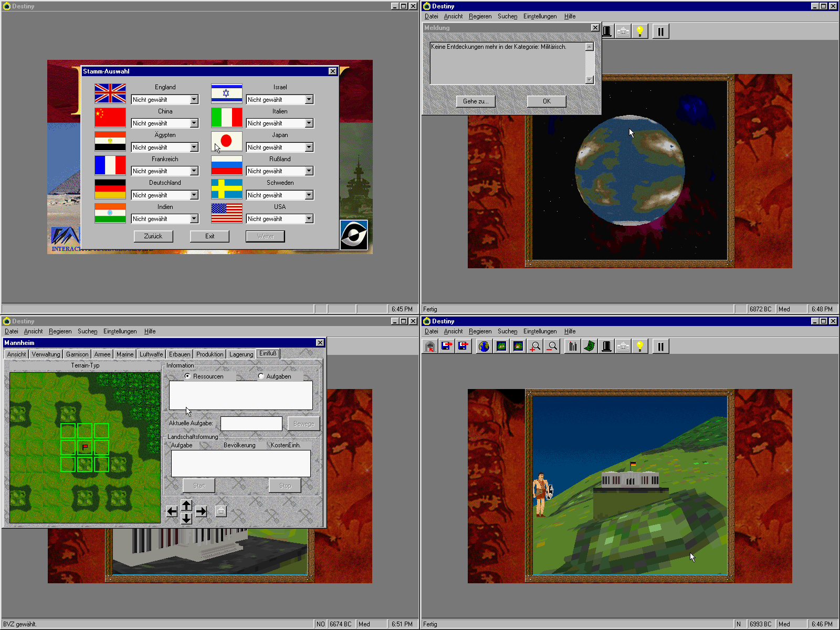This screenshot has width=840, height=630.
Task: Click the Start button under Landschaftsformung
Action: point(199,486)
